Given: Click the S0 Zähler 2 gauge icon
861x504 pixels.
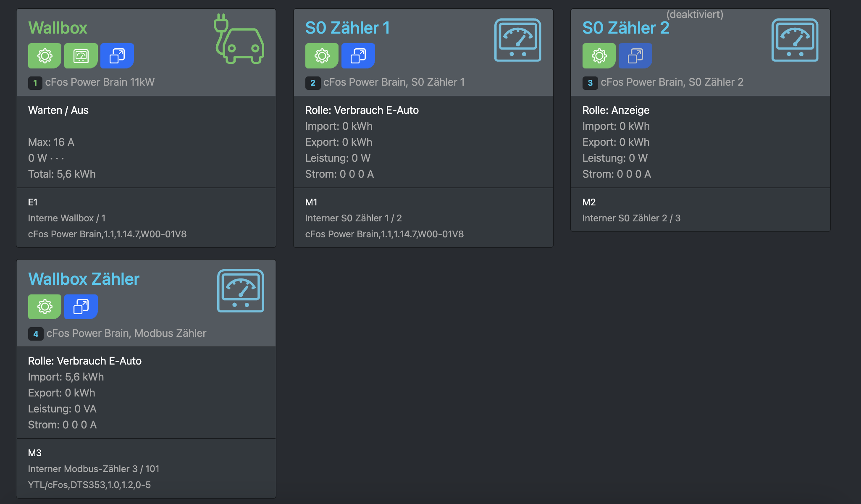Looking at the screenshot, I should (795, 40).
